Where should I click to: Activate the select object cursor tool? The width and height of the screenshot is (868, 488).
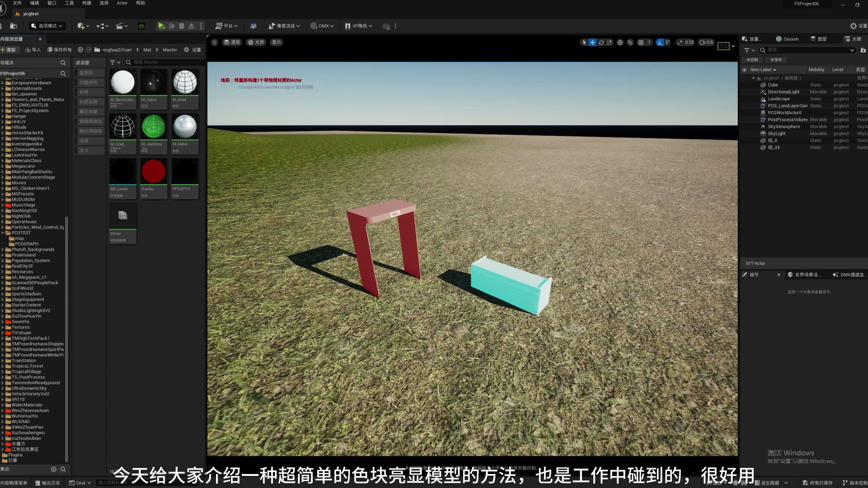pyautogui.click(x=584, y=42)
